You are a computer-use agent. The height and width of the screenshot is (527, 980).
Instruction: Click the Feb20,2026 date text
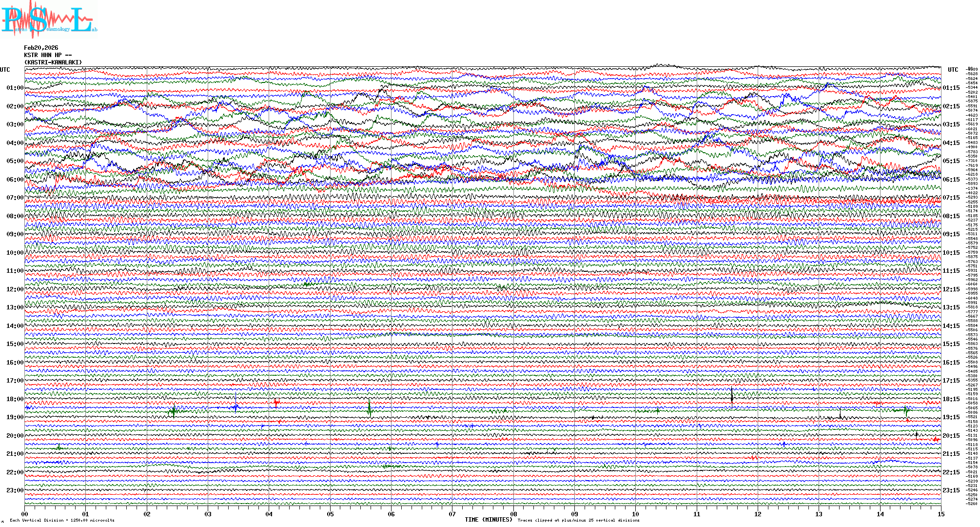click(41, 48)
